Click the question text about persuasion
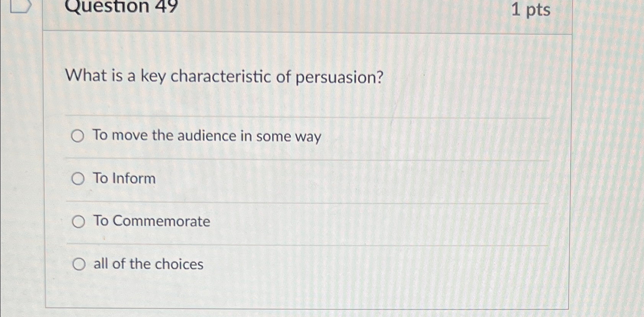This screenshot has width=644, height=317. point(224,76)
